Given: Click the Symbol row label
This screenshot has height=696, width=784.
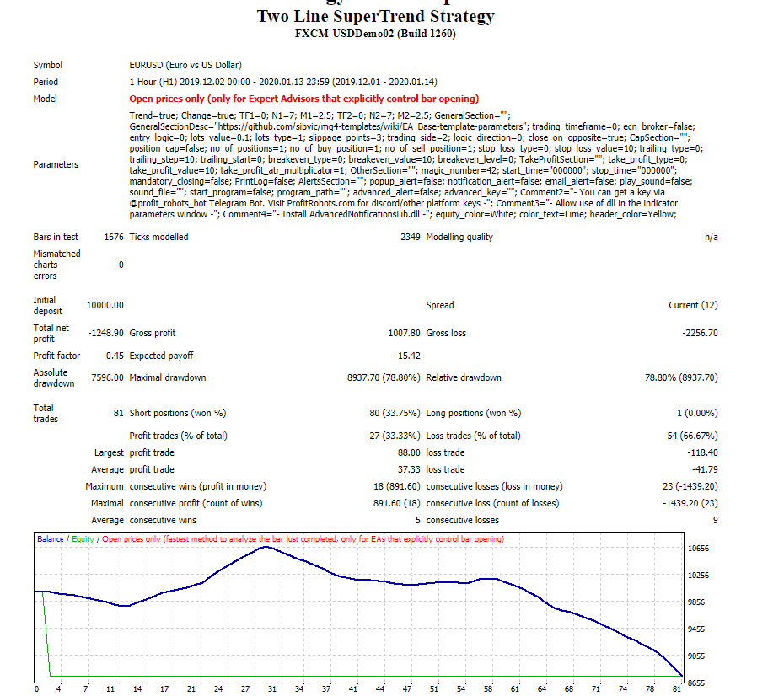Looking at the screenshot, I should pyautogui.click(x=48, y=65).
